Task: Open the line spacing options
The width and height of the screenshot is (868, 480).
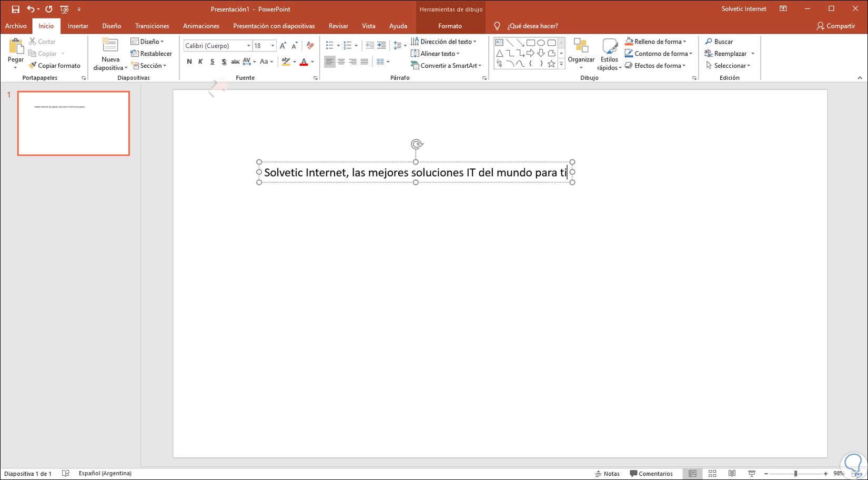Action: [400, 46]
